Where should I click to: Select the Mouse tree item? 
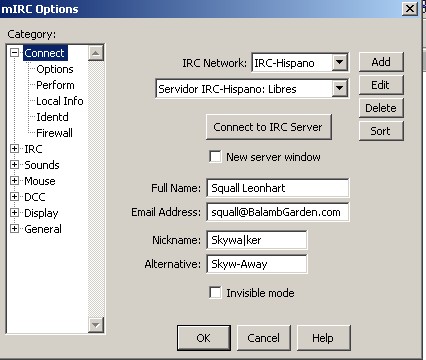tap(40, 181)
